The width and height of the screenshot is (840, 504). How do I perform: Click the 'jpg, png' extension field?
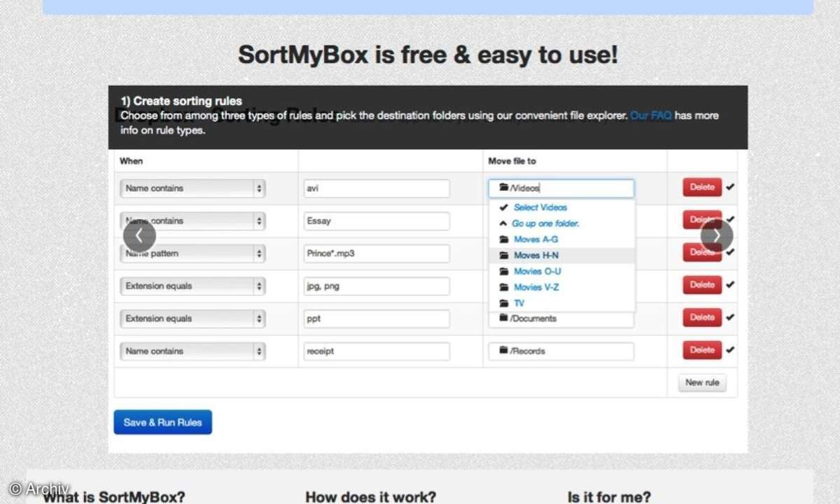pos(377,286)
